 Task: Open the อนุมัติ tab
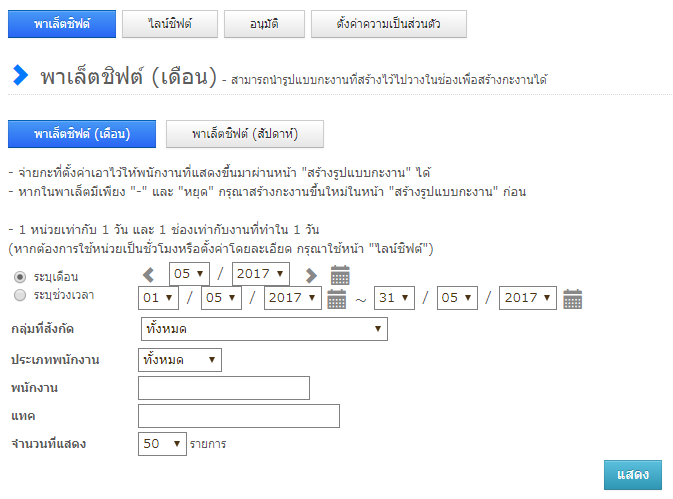tap(264, 23)
